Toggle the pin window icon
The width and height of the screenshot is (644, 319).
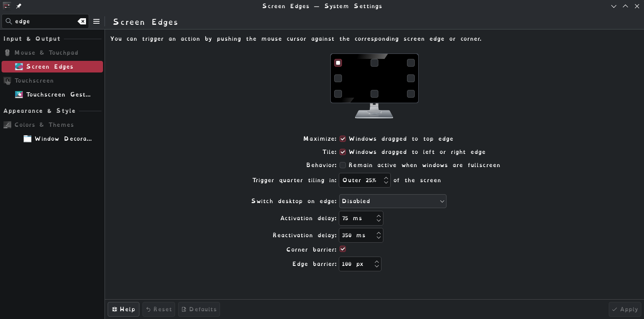click(x=19, y=6)
